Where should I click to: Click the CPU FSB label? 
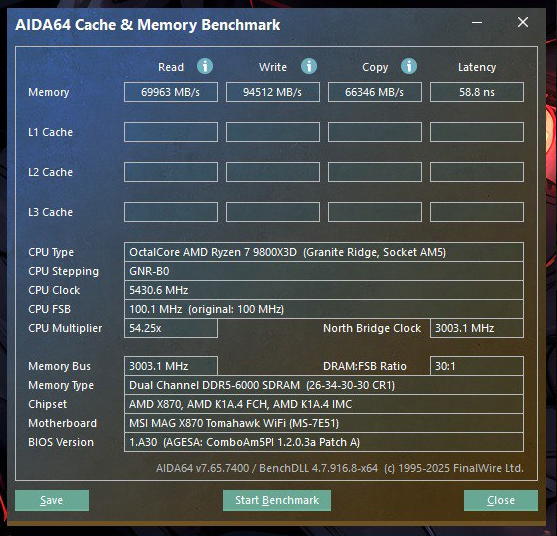49,309
